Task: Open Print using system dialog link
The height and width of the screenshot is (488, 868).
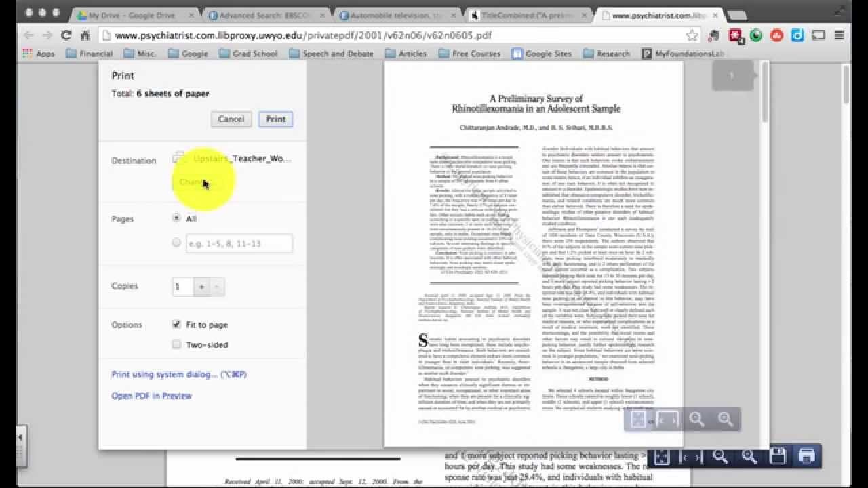Action: [x=179, y=374]
